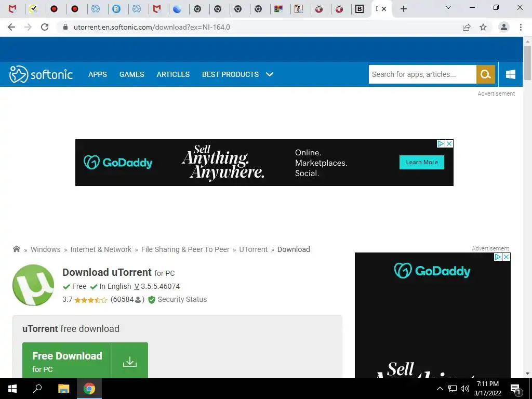The image size is (532, 399).
Task: Click the AdChoices icon on top banner
Action: 441,143
